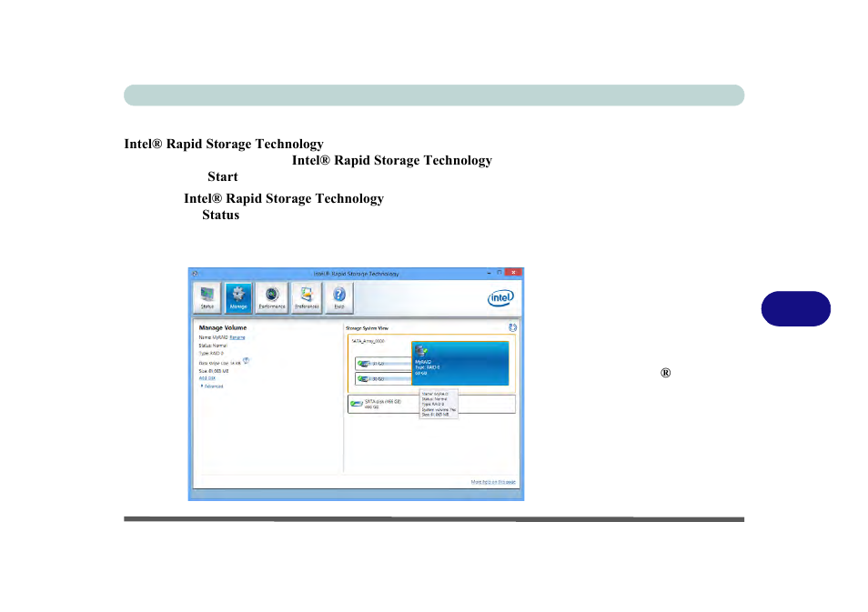Switch to the Performance tab

(272, 297)
